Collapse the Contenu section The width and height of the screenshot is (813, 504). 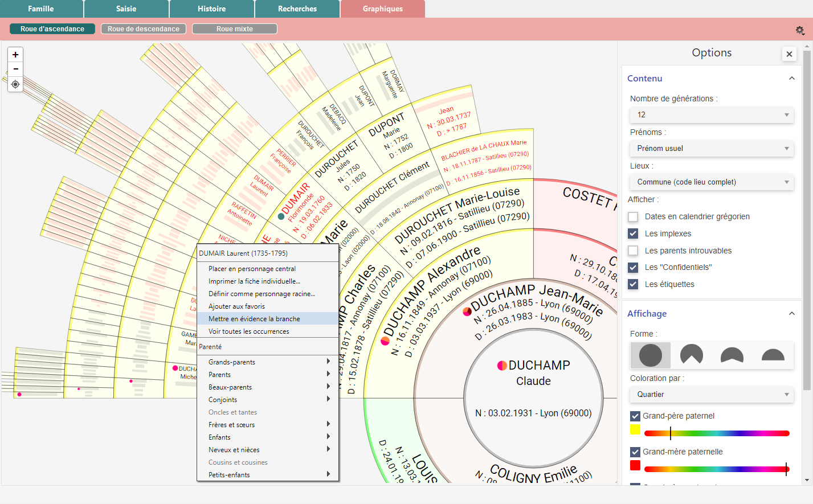[791, 79]
